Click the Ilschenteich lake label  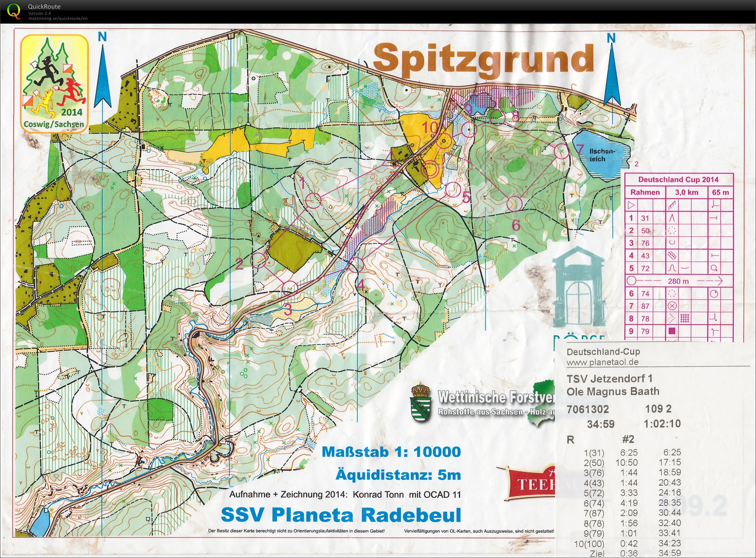coord(602,155)
